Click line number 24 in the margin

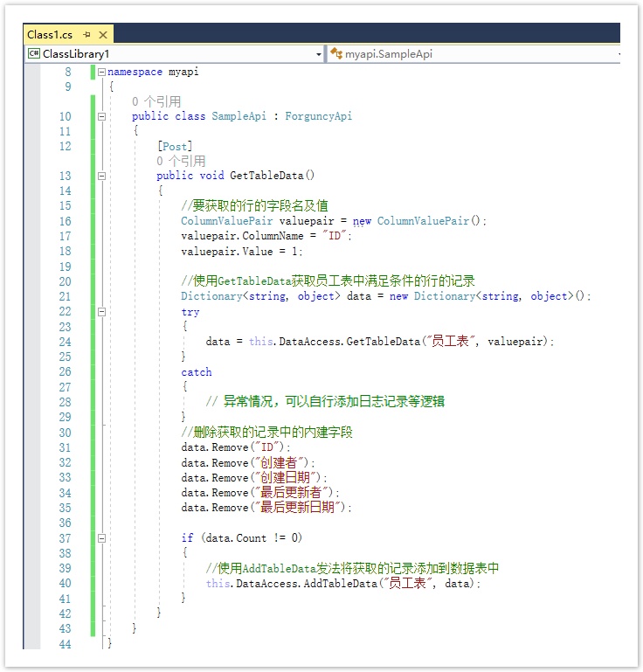(66, 342)
